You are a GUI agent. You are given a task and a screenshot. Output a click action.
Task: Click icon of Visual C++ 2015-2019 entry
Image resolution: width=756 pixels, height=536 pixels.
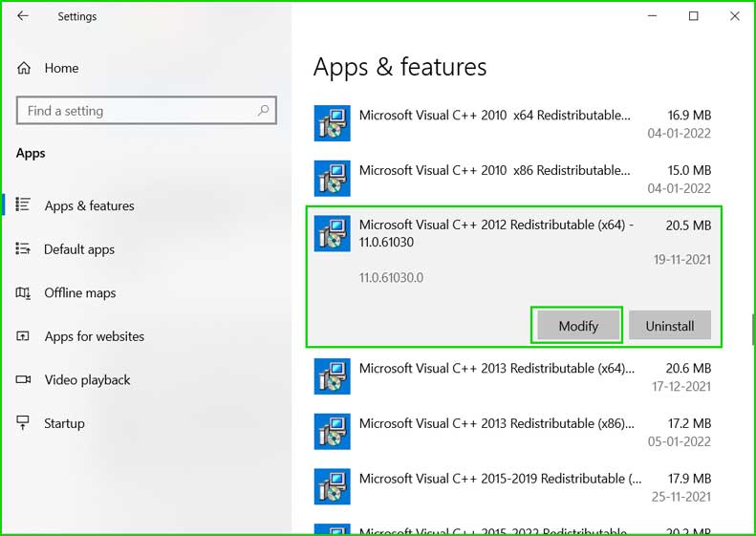tap(333, 486)
